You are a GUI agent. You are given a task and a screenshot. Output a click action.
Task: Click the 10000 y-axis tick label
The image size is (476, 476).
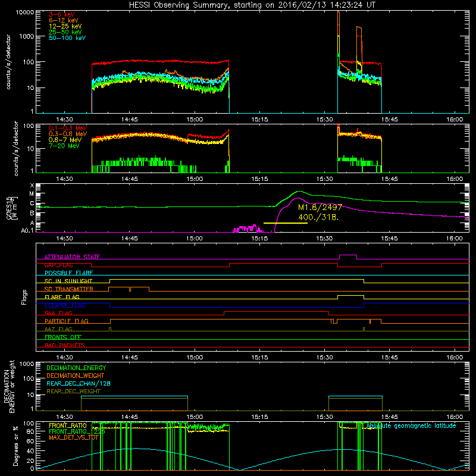tap(24, 12)
